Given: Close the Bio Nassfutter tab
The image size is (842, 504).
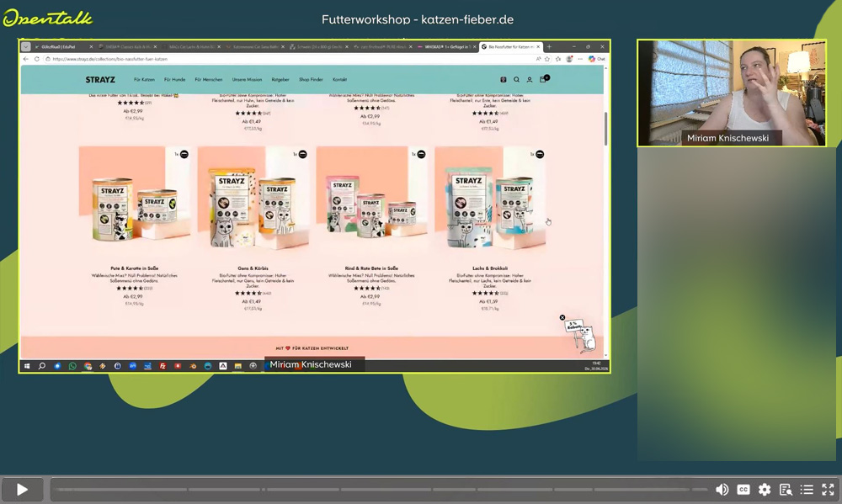Looking at the screenshot, I should 538,46.
